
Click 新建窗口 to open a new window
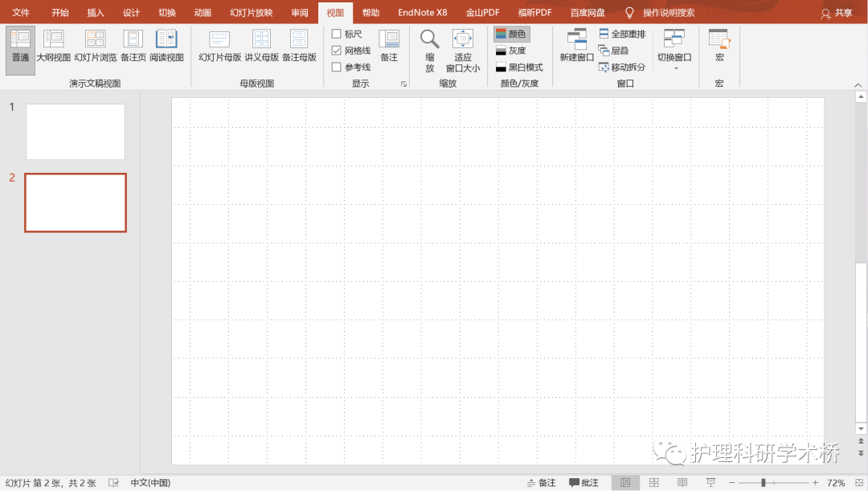tap(576, 47)
